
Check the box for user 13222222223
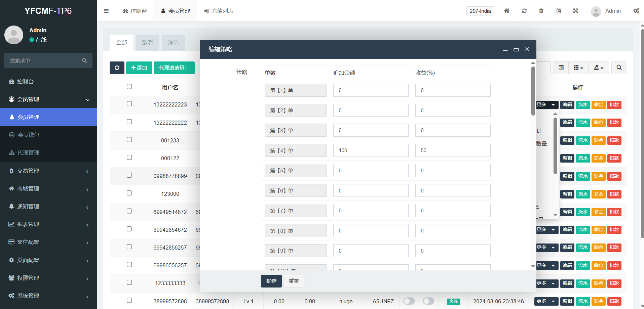pyautogui.click(x=129, y=104)
